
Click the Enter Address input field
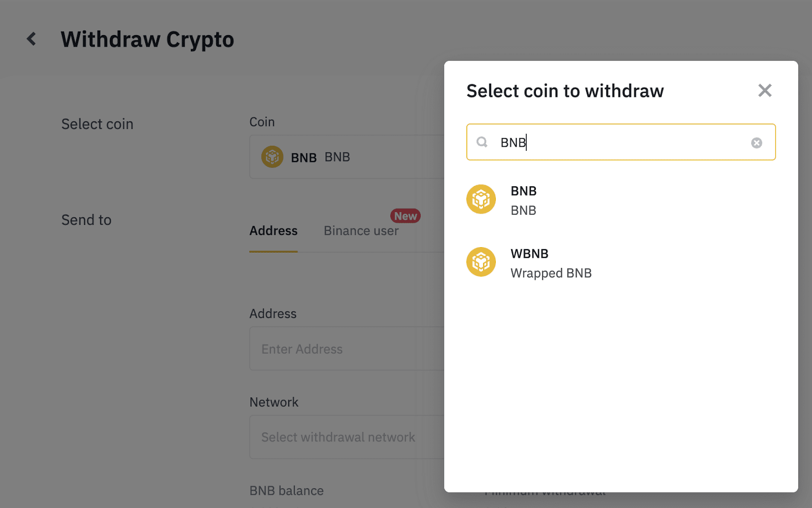coord(346,349)
